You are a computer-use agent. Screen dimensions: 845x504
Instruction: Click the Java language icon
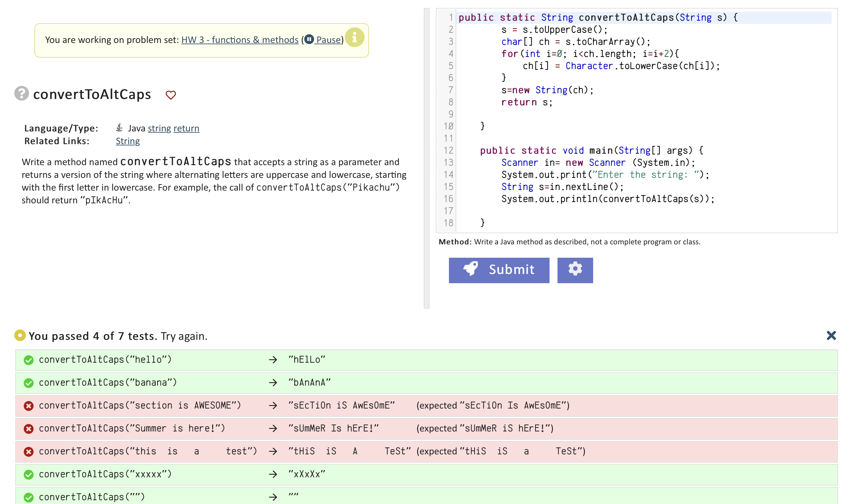(119, 128)
